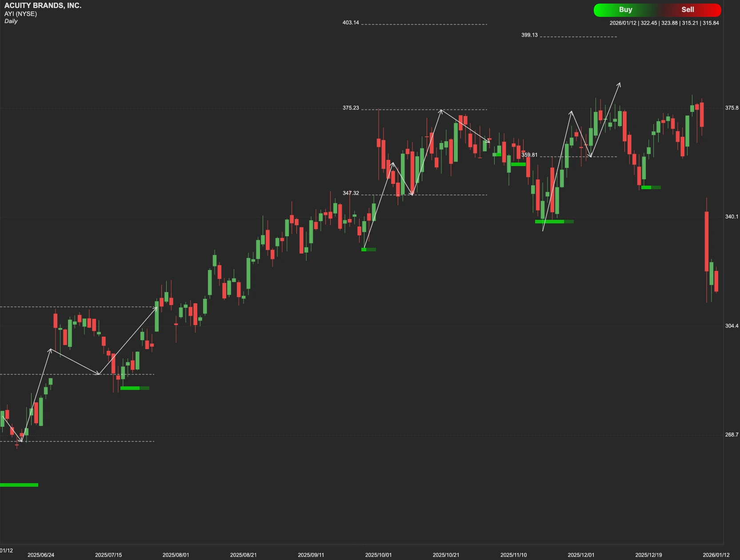This screenshot has width=740, height=560.
Task: Click the 375.8 price axis label
Action: click(x=732, y=107)
